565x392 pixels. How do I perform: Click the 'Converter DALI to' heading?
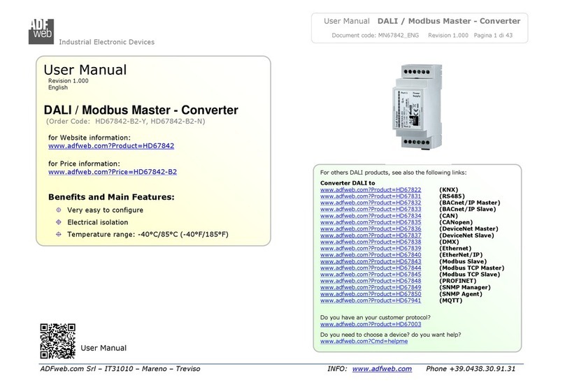348,183
